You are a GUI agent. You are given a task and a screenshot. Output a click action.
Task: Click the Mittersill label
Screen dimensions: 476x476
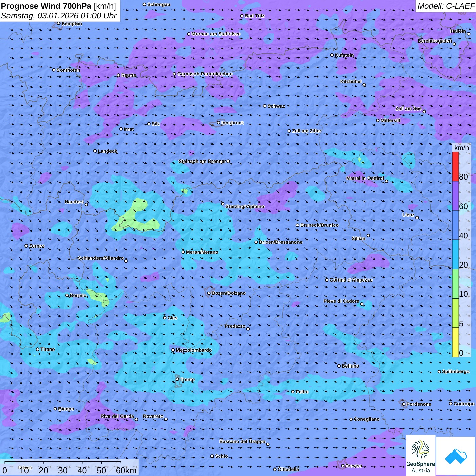(390, 120)
